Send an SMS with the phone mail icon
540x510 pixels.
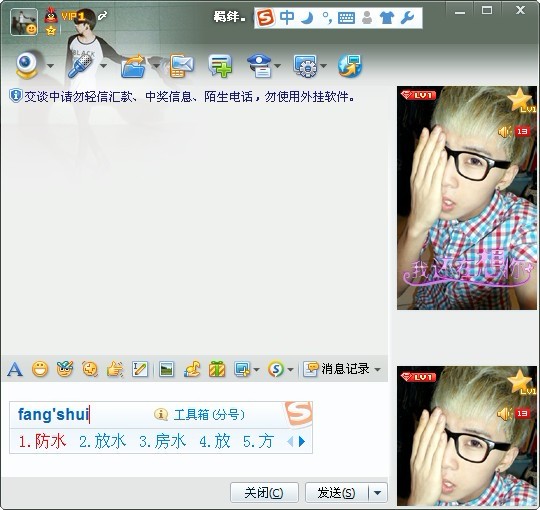pyautogui.click(x=181, y=66)
